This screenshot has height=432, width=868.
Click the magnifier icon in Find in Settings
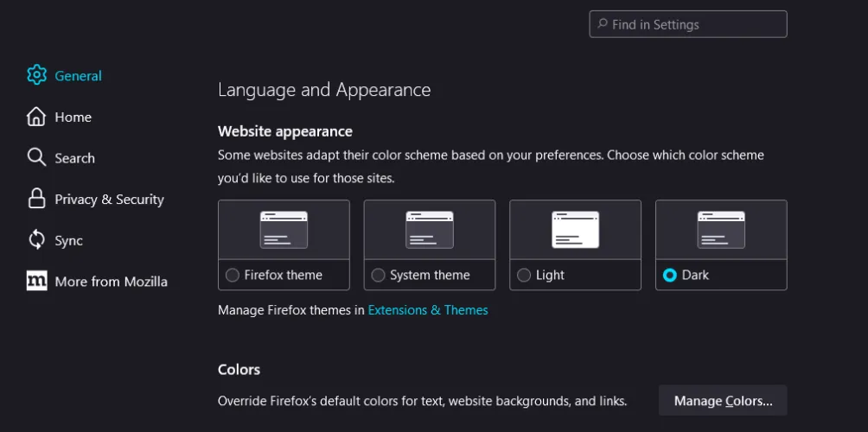tap(601, 24)
